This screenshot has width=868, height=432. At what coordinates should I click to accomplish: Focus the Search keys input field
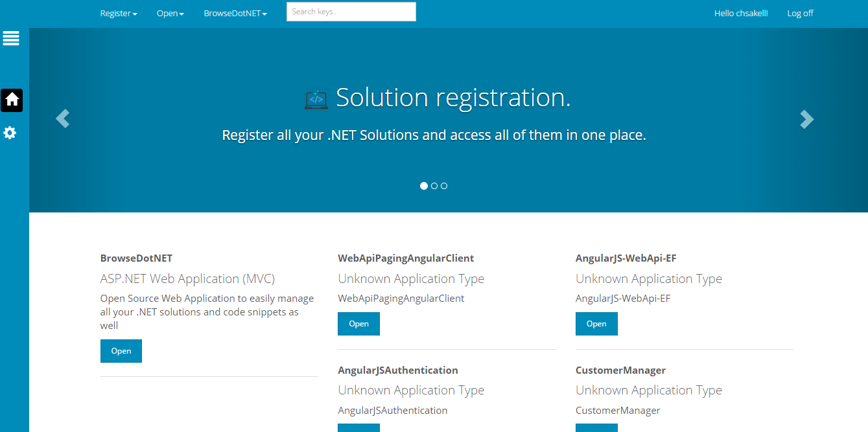point(351,12)
